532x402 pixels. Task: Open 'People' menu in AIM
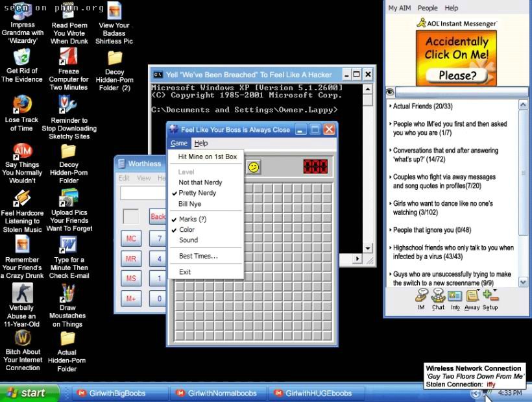pyautogui.click(x=428, y=8)
